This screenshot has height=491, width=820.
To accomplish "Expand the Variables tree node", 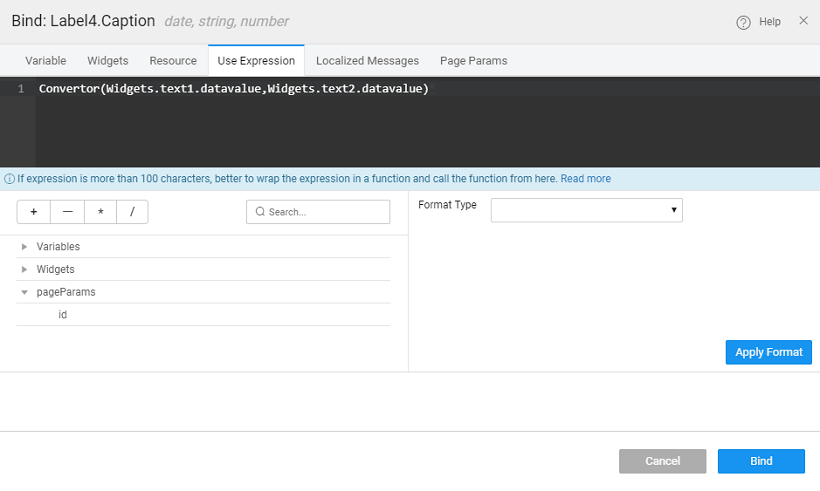I will [x=24, y=246].
